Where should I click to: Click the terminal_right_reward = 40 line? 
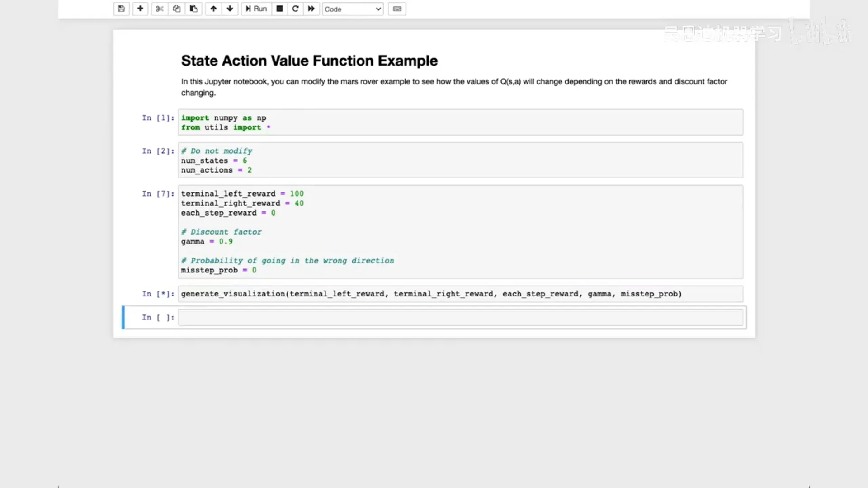[242, 203]
